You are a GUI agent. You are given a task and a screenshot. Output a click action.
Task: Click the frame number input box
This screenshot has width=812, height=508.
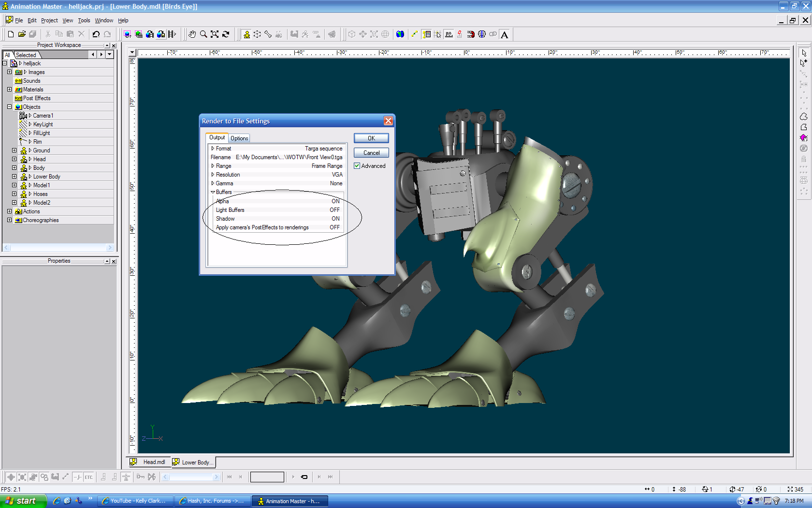(x=267, y=477)
